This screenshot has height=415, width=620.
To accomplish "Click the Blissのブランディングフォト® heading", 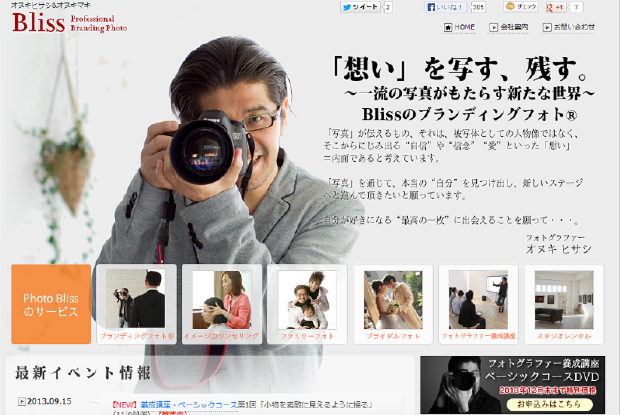I will [x=469, y=114].
